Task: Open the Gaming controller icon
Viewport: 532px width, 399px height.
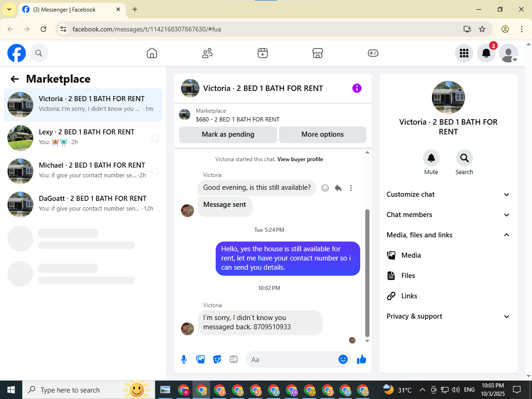Action: click(373, 53)
